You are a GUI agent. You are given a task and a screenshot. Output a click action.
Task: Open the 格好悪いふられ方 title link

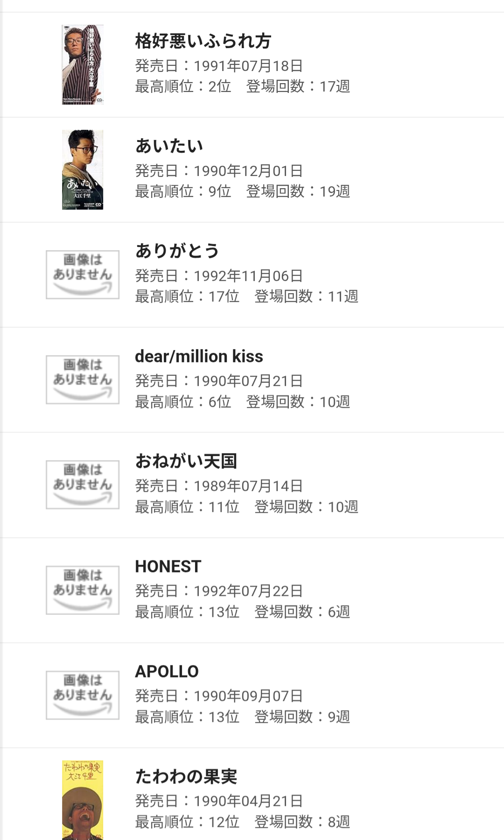tap(203, 41)
